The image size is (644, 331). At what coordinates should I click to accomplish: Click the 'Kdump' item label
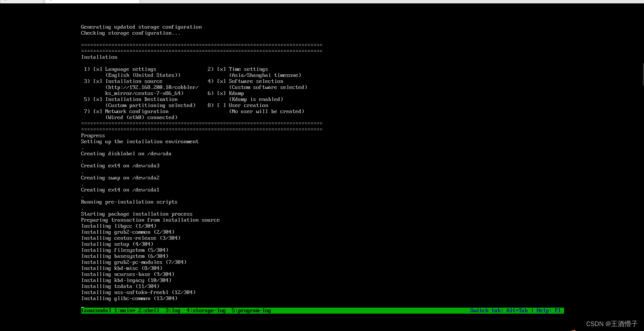click(236, 93)
